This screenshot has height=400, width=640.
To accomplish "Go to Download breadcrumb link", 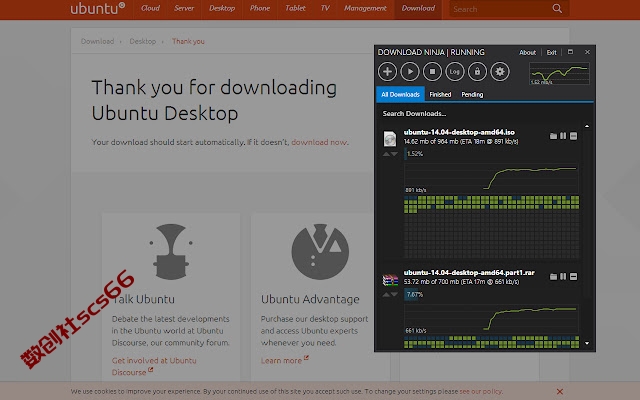I will click(x=97, y=41).
